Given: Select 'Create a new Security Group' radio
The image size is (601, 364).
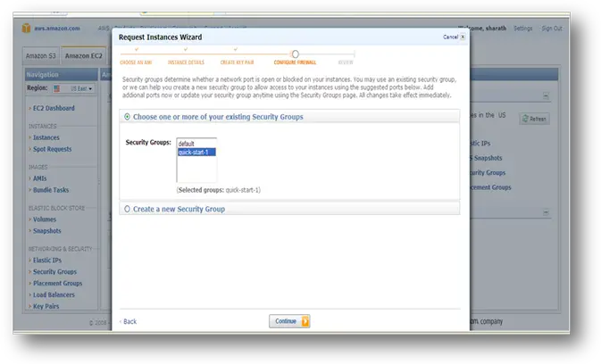Looking at the screenshot, I should pyautogui.click(x=127, y=209).
